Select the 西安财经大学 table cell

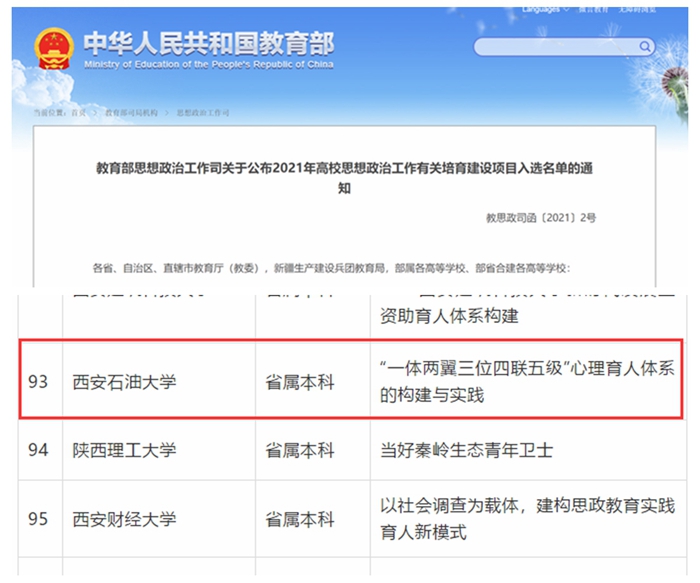[125, 519]
